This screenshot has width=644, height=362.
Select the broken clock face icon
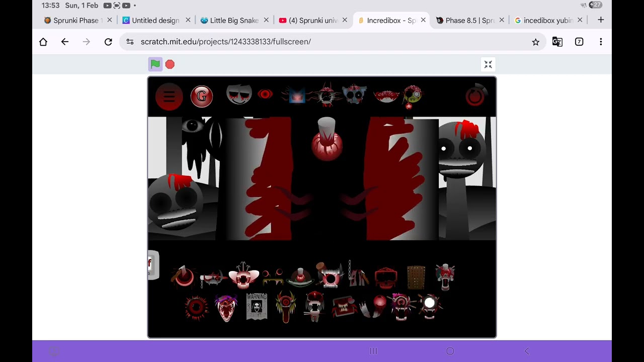click(326, 95)
